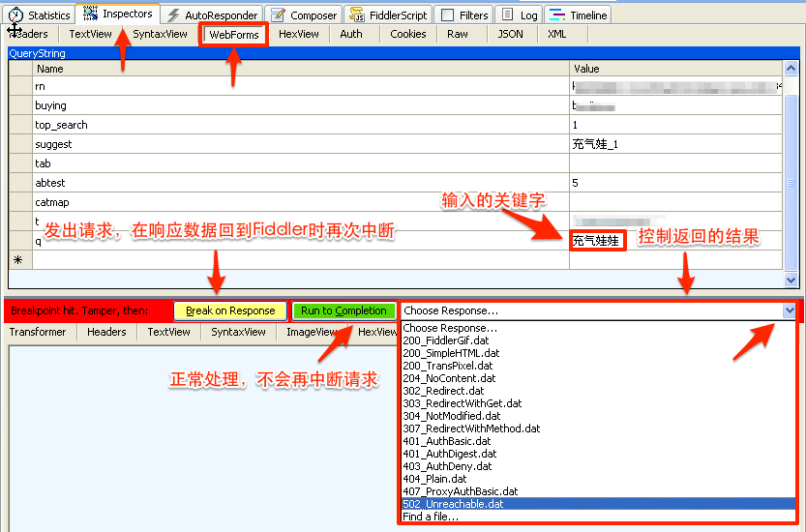Click the FiddlerScript JS icon
806x532 pixels.
point(357,15)
